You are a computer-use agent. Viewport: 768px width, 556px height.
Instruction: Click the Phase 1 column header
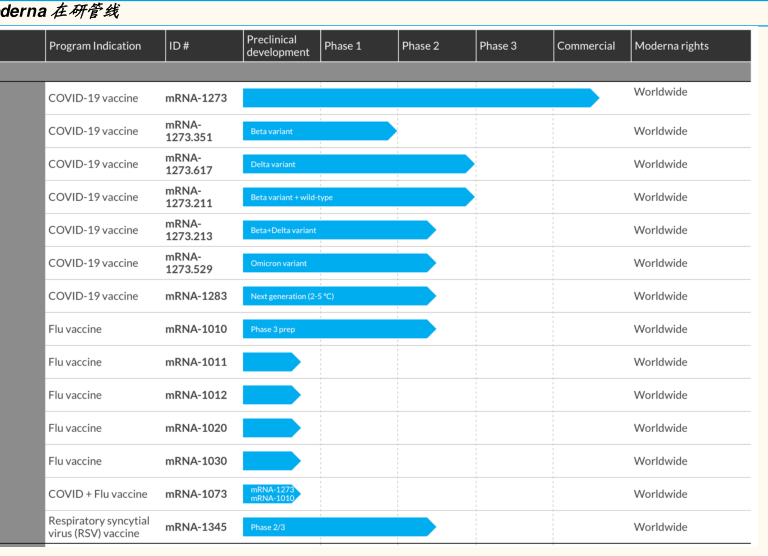[x=343, y=46]
